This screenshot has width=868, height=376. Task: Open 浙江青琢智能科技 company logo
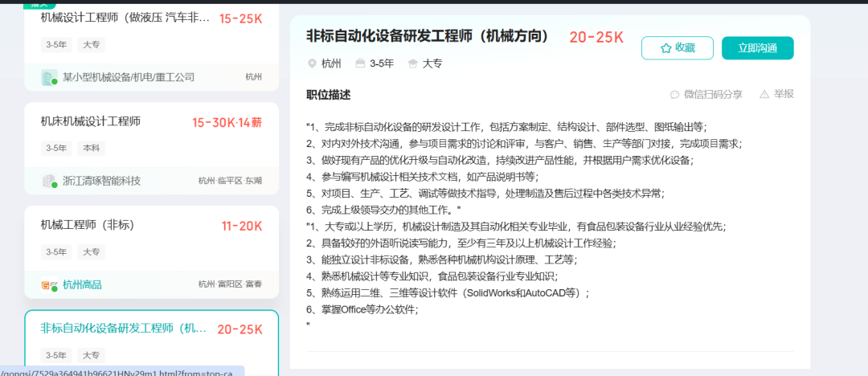pyautogui.click(x=49, y=181)
